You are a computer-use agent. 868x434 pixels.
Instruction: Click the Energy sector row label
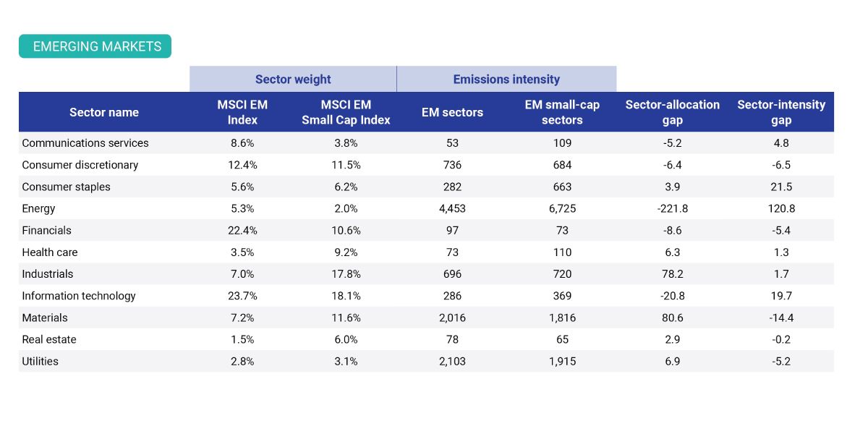pos(38,208)
